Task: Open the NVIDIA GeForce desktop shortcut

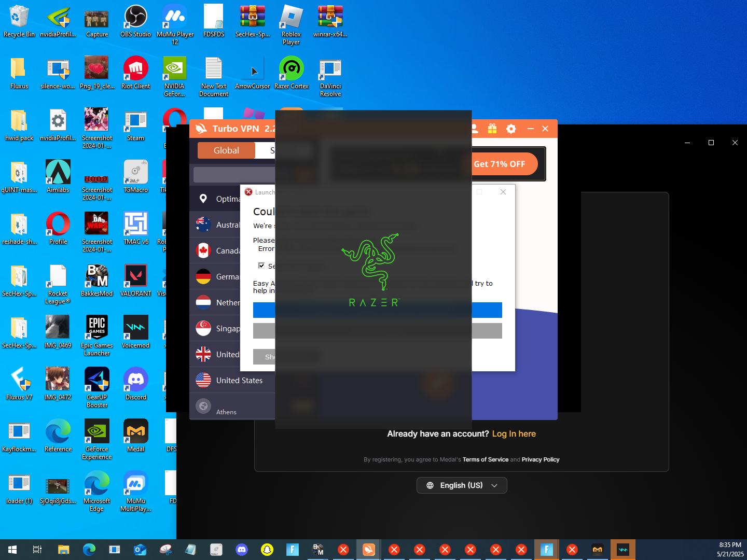Action: (175, 77)
